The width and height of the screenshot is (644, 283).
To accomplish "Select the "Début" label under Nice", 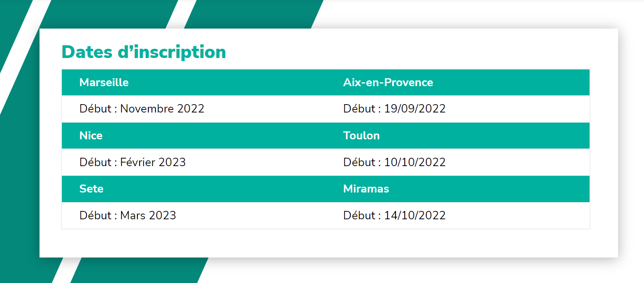I will pyautogui.click(x=95, y=163).
